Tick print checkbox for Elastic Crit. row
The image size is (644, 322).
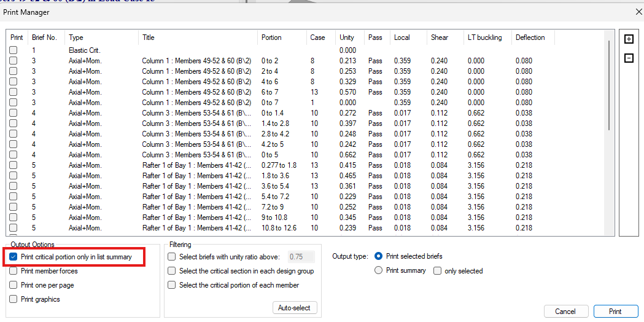[14, 50]
